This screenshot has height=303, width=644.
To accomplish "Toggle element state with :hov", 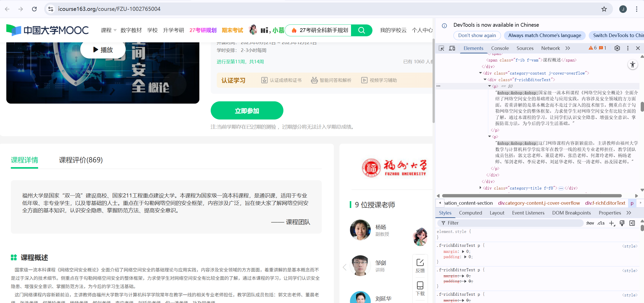I will 591,223.
